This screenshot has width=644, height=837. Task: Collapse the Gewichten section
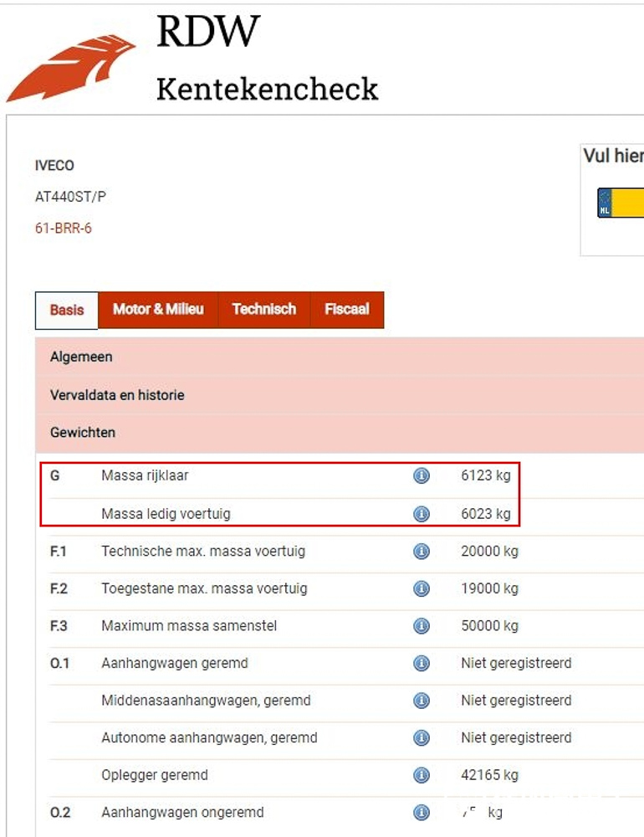(x=83, y=433)
